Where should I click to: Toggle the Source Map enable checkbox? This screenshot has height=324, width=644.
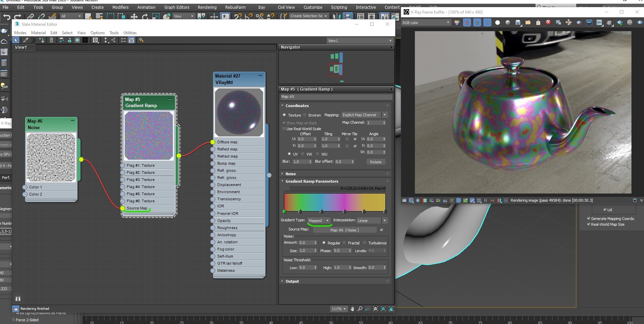(382, 230)
